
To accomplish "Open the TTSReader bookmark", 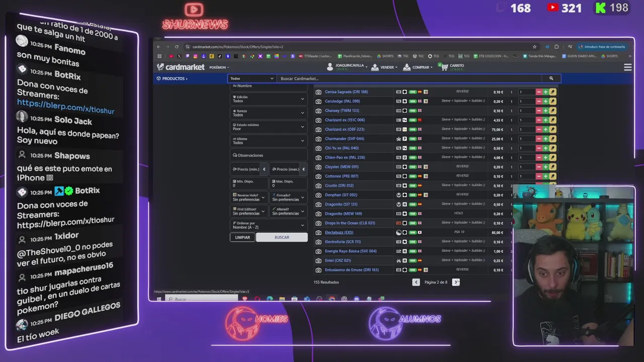I will click(315, 56).
